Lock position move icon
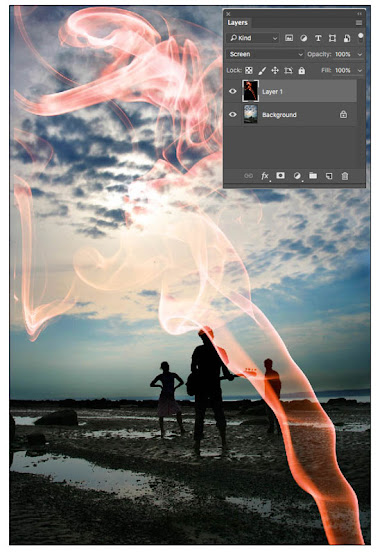 click(275, 70)
